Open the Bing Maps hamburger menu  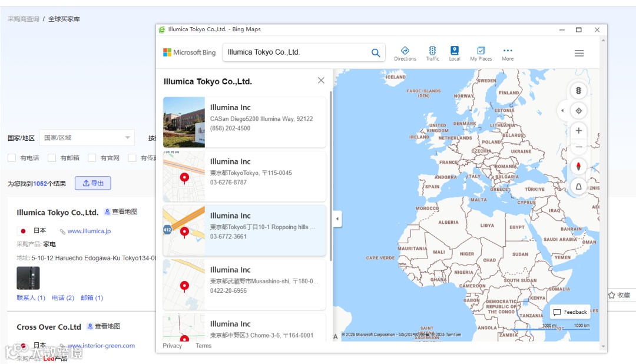(x=579, y=53)
